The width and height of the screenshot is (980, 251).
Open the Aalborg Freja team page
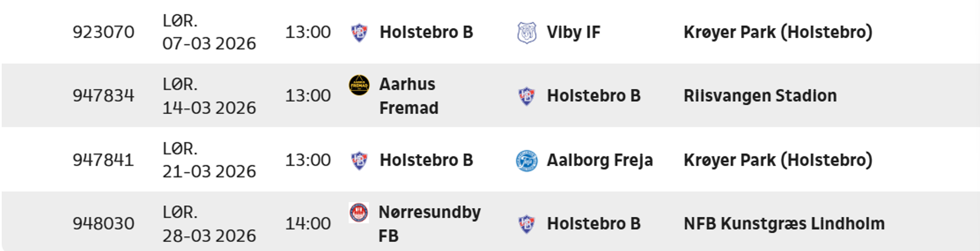600,161
